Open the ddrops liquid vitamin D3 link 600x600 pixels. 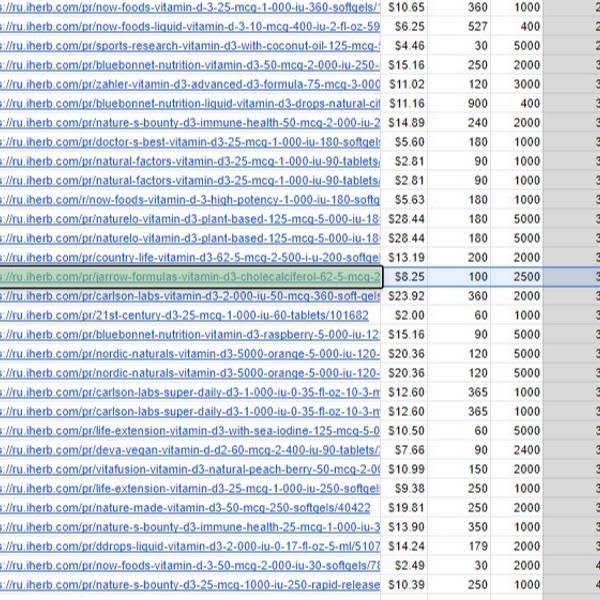click(x=190, y=546)
